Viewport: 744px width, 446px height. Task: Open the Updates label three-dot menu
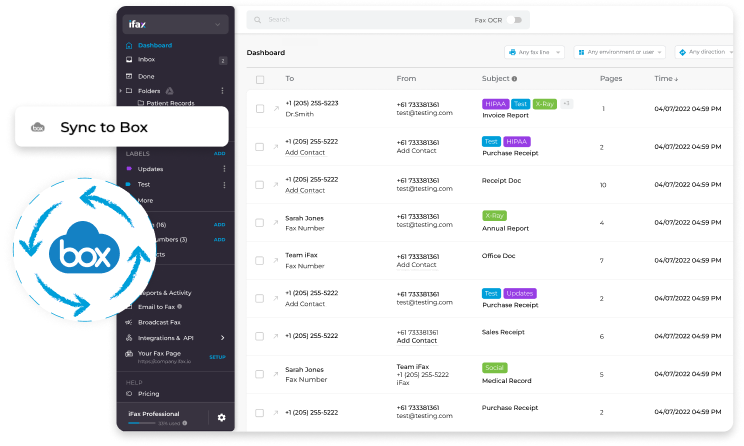point(224,169)
